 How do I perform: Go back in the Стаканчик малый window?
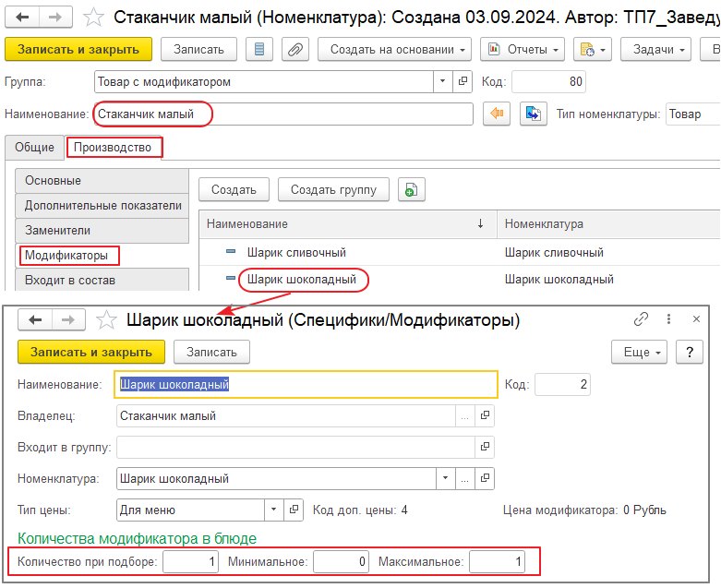[x=22, y=18]
